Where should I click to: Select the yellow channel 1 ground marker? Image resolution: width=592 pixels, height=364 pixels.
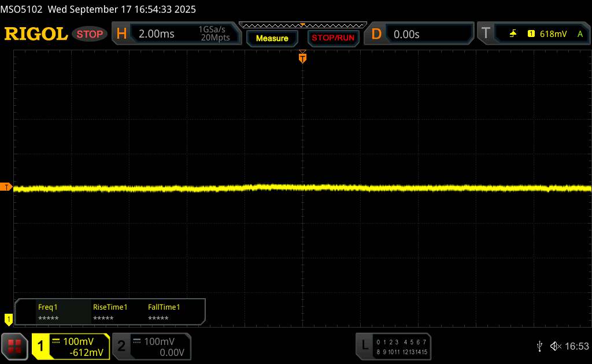point(8,318)
